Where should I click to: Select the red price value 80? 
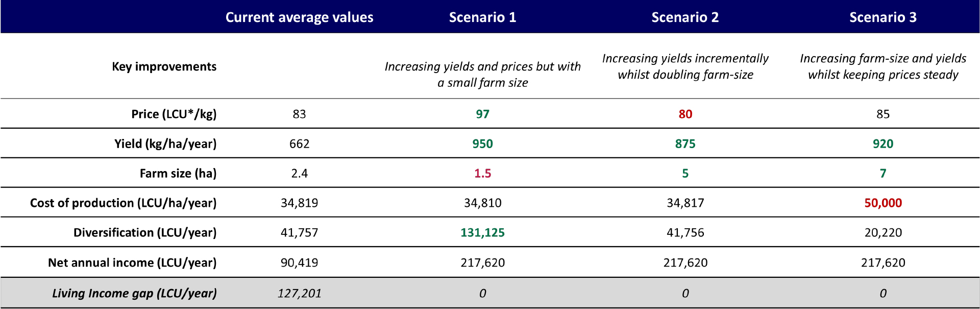coord(685,114)
